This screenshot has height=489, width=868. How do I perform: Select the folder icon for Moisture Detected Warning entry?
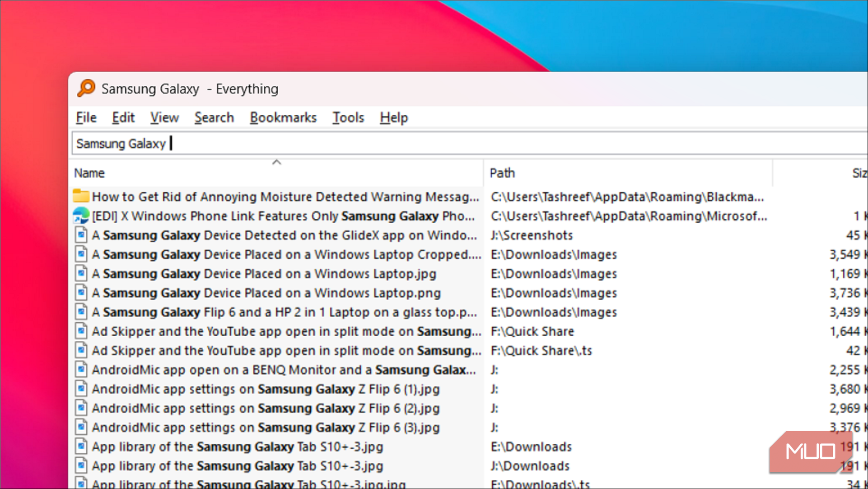pos(81,196)
